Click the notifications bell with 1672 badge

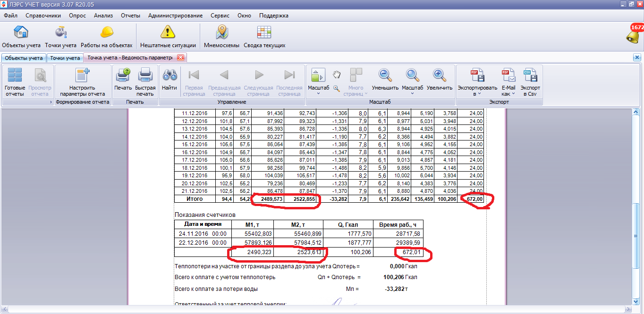tap(634, 34)
